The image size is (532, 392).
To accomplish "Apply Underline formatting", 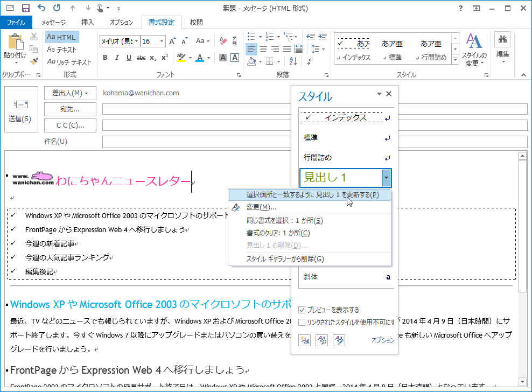I will coord(129,58).
